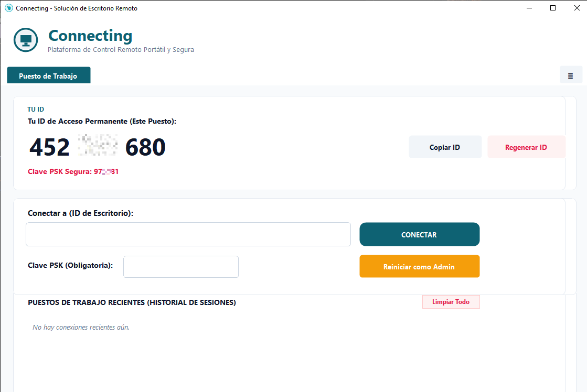Minimize the Connecting window
The image size is (587, 392).
[x=529, y=8]
